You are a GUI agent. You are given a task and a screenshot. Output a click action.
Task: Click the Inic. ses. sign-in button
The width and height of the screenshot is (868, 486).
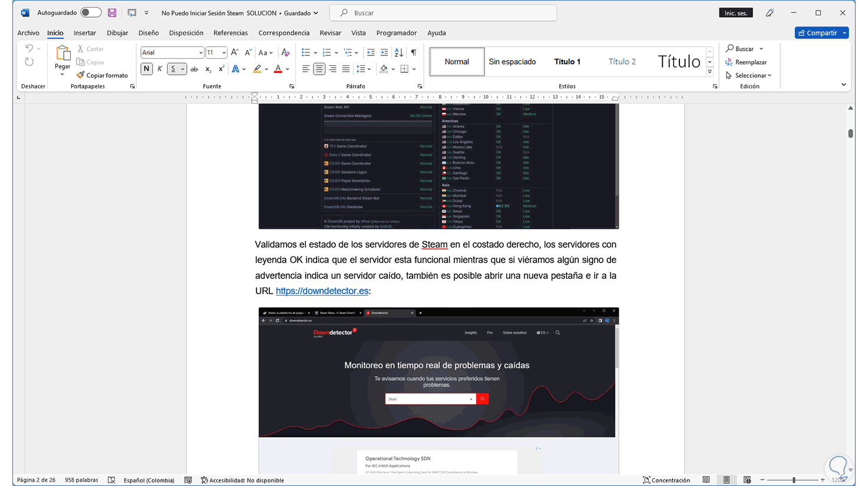[736, 13]
